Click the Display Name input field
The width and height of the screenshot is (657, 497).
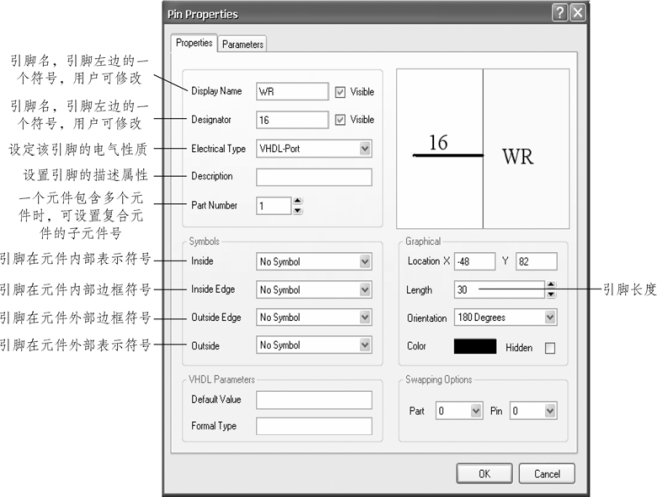tap(292, 91)
